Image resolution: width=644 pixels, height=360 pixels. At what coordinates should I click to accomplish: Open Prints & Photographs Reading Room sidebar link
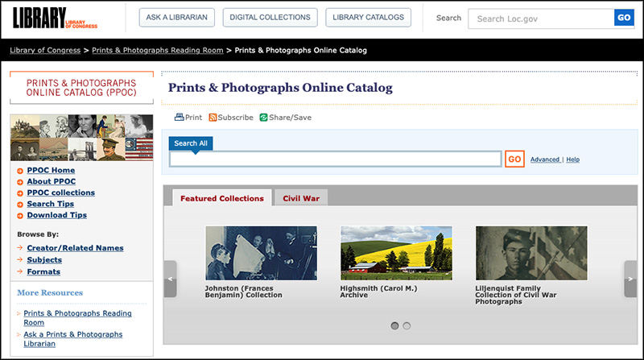[77, 317]
